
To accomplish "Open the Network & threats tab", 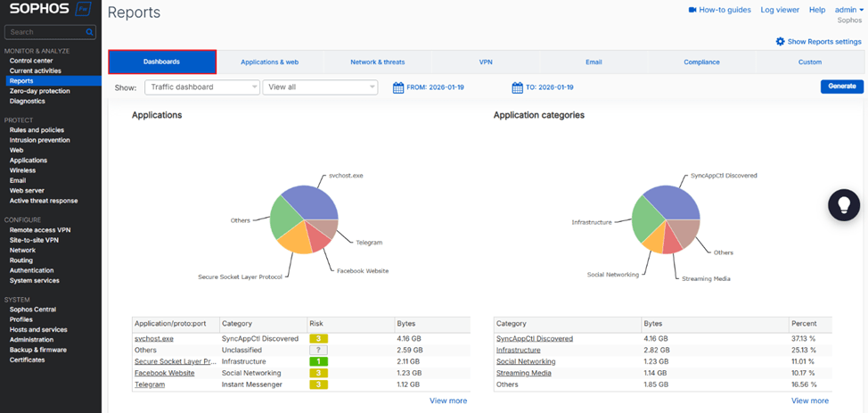I will (377, 62).
